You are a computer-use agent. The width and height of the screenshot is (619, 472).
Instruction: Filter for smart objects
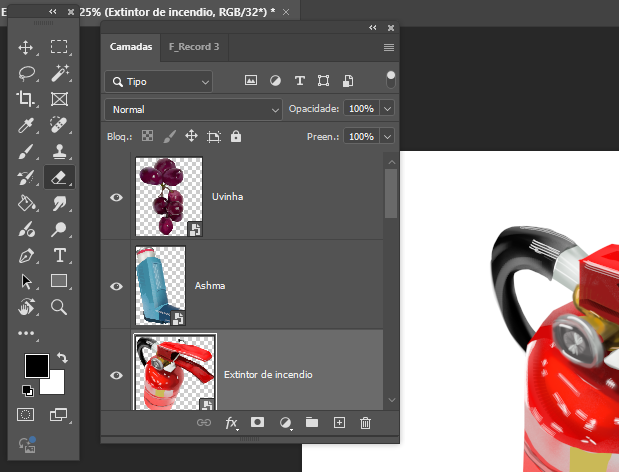(348, 81)
